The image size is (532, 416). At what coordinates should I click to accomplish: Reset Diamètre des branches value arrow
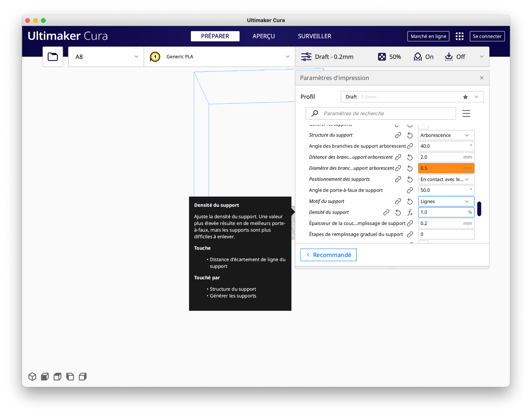410,168
